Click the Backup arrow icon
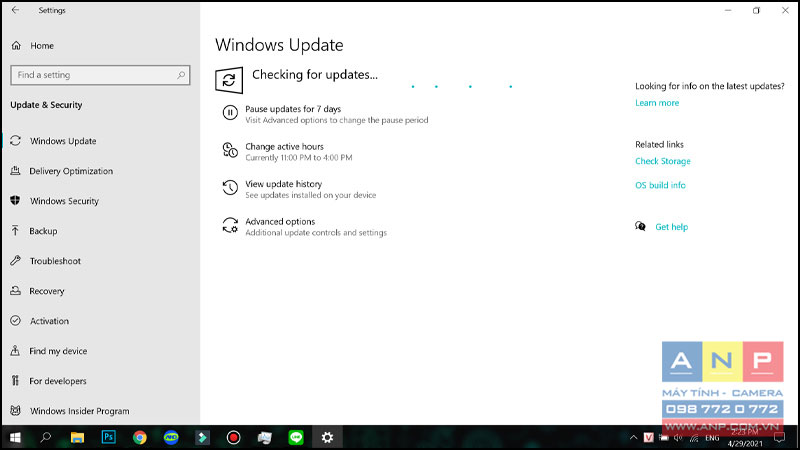This screenshot has width=800, height=450. tap(15, 231)
